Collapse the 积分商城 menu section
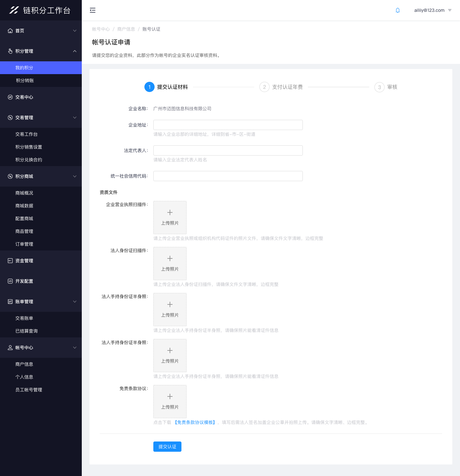The width and height of the screenshot is (460, 476). 75,176
